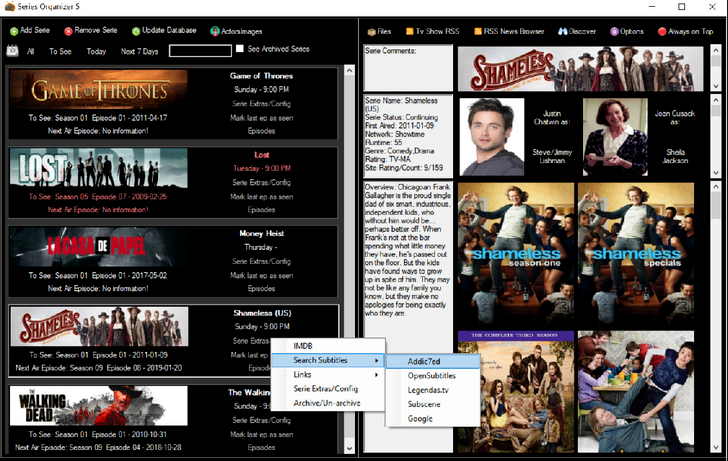Screen dimensions: 728x461
Task: Mark Money Heist last ep as seen
Action: [x=261, y=276]
